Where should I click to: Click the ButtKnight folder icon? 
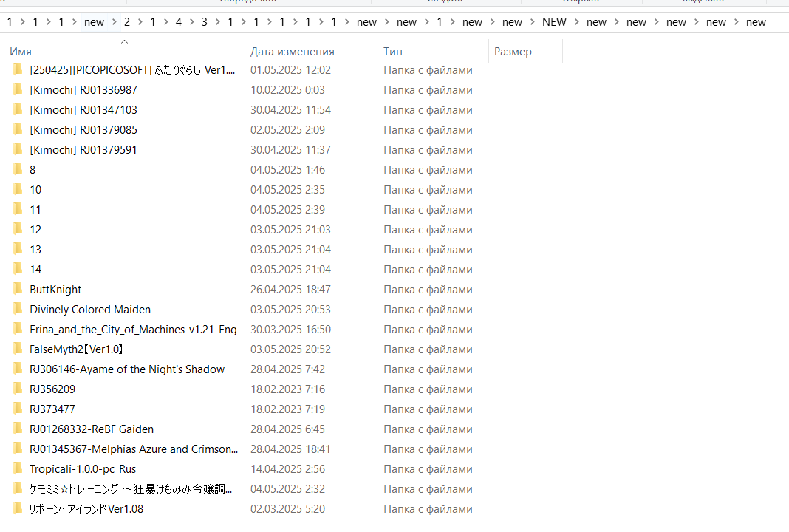[x=18, y=289]
